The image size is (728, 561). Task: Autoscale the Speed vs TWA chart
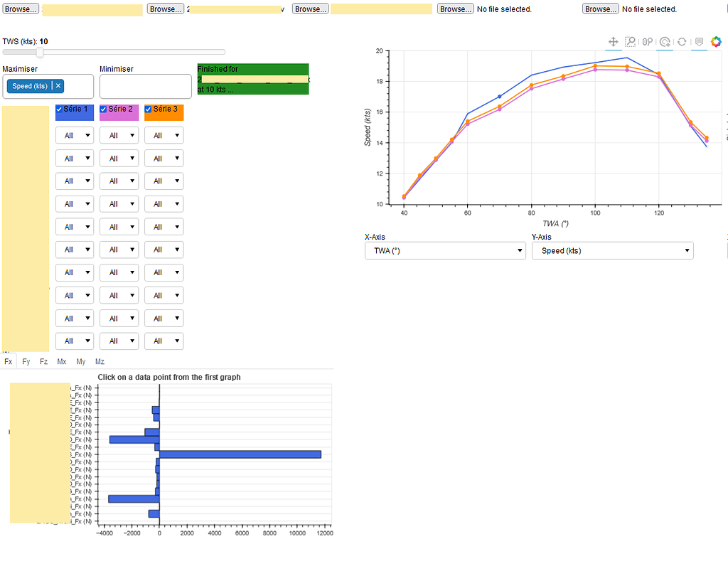click(x=664, y=41)
